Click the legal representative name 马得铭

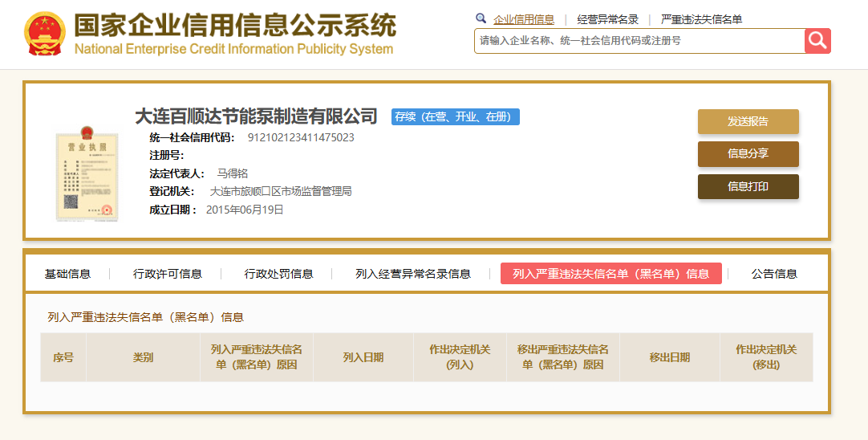click(232, 173)
